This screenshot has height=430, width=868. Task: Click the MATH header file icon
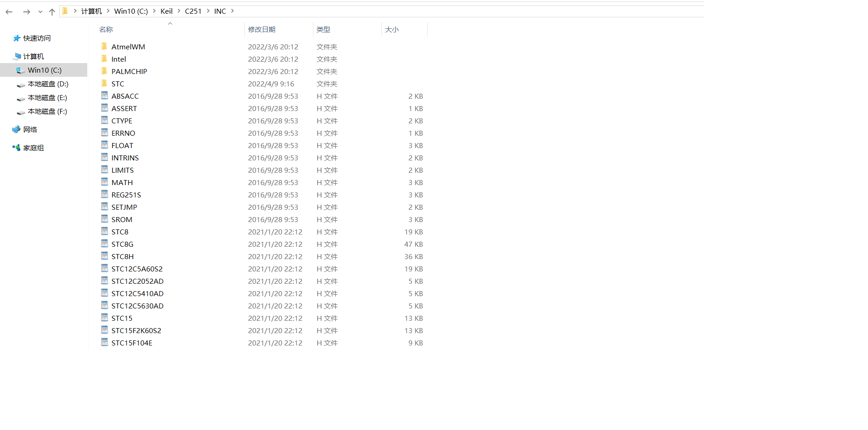(x=104, y=182)
